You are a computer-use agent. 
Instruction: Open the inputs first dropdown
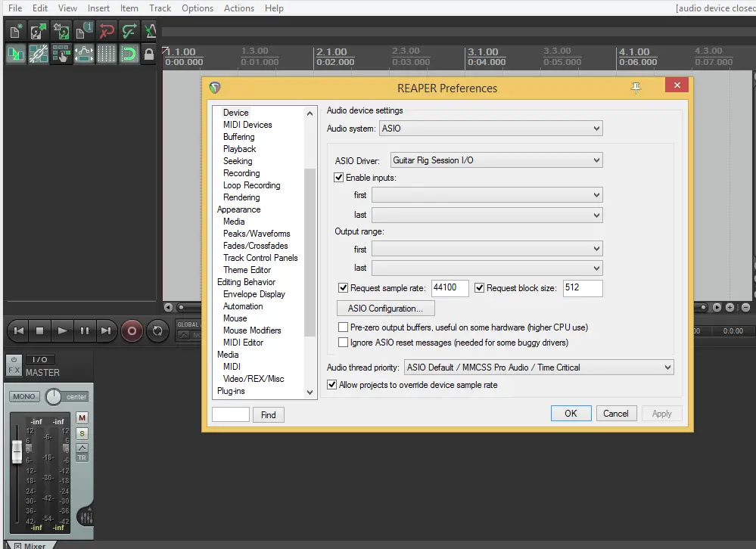pos(487,195)
